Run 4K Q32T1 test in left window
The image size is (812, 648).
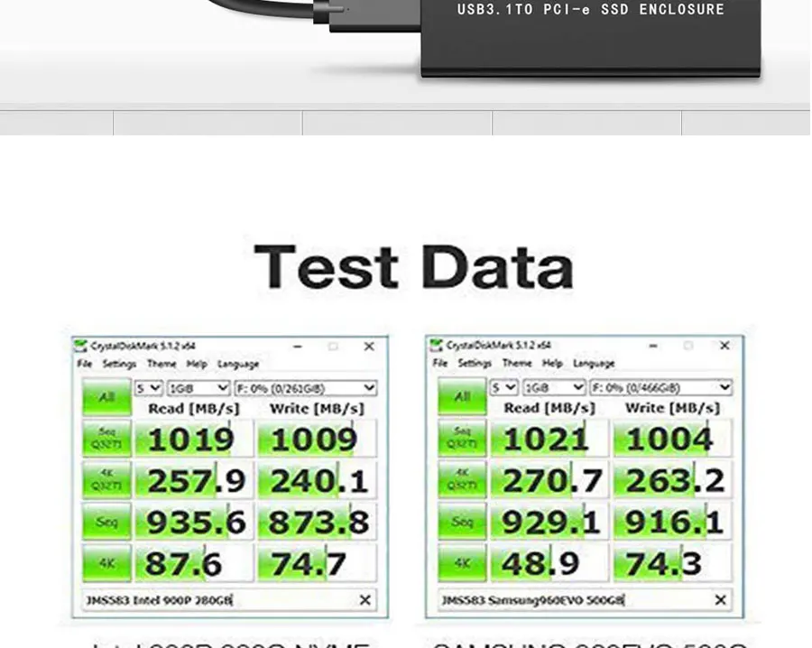click(x=106, y=480)
